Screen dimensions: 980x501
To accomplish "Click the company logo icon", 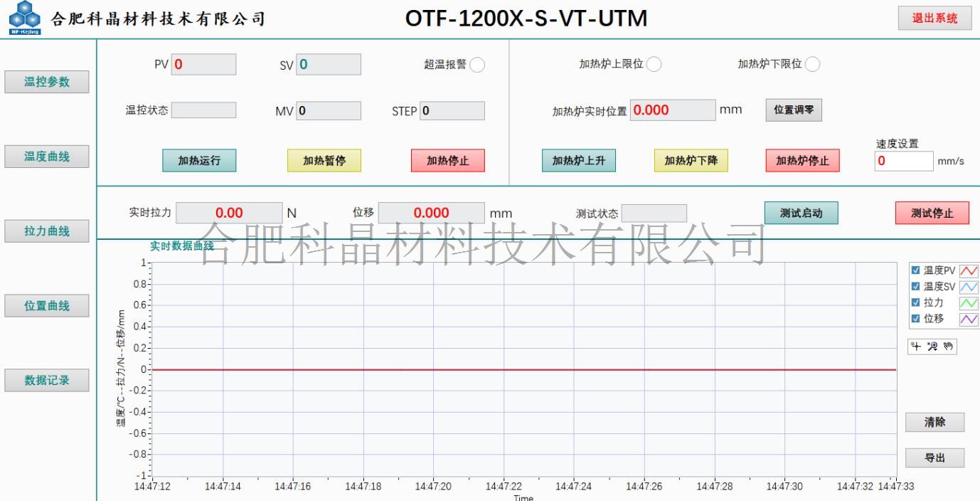I will (x=25, y=17).
